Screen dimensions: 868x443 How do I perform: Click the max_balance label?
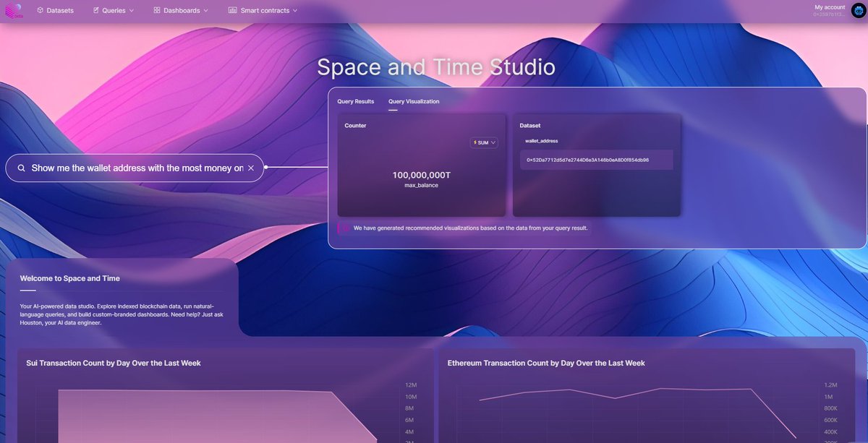[422, 186]
